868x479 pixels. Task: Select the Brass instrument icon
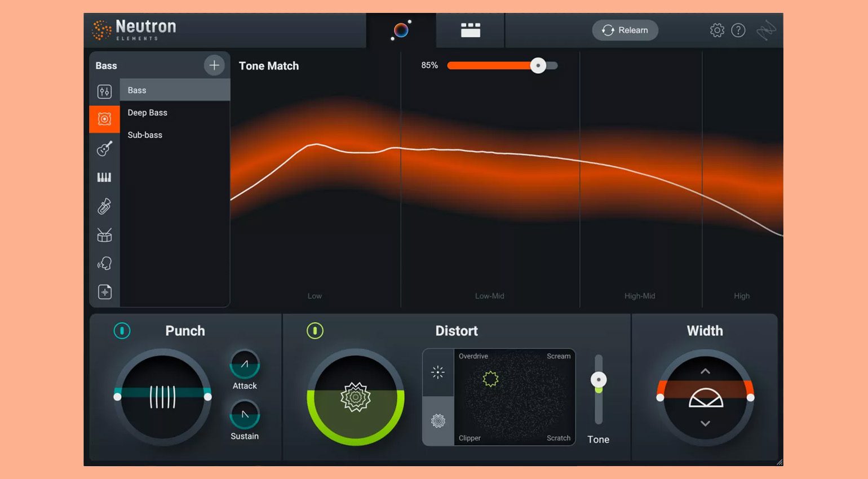coord(104,206)
